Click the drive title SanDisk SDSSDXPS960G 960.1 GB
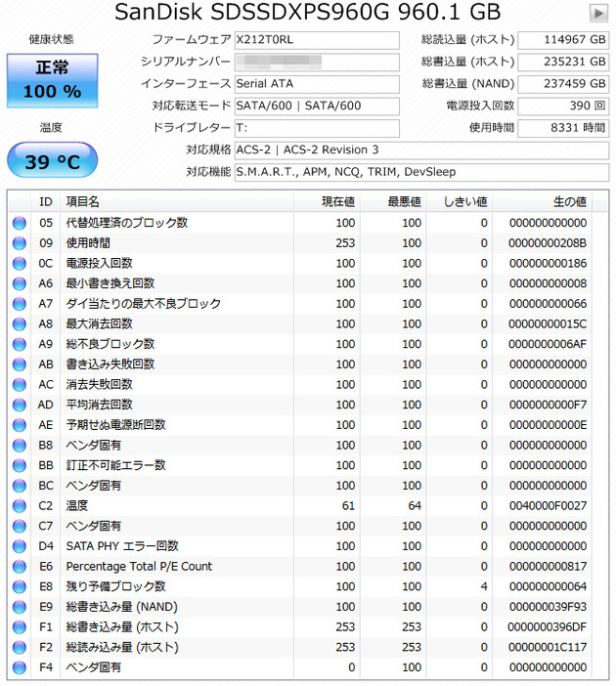This screenshot has width=616, height=686. pos(307,13)
